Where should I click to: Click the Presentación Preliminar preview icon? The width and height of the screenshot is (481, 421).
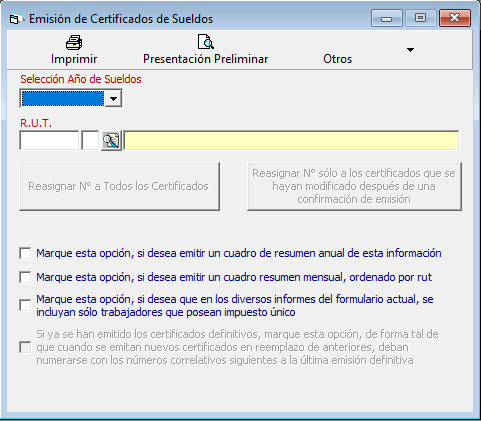click(205, 42)
